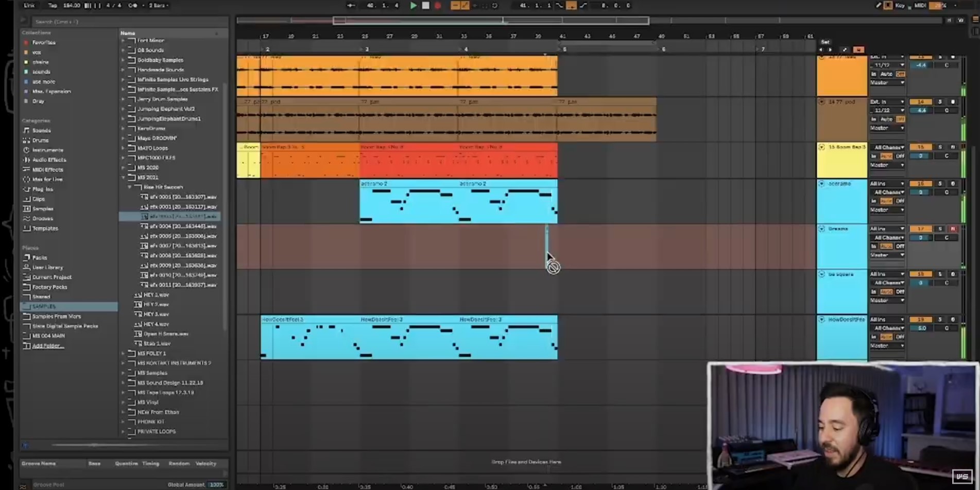Select Open H Snare.wav sample
The width and height of the screenshot is (980, 490).
166,334
